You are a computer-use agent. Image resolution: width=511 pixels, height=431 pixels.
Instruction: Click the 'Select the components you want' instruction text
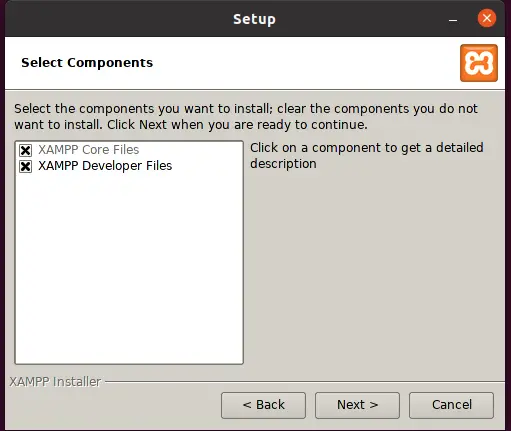click(x=246, y=117)
